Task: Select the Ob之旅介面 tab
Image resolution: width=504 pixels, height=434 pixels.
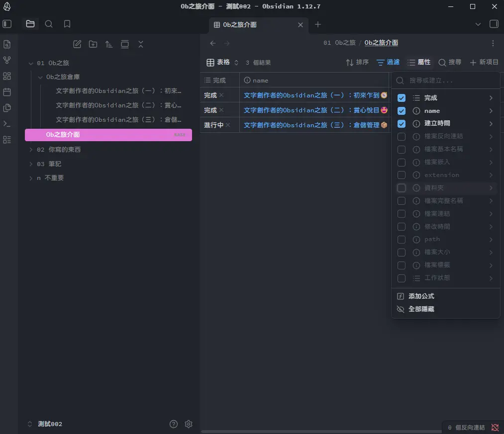Action: click(x=254, y=24)
